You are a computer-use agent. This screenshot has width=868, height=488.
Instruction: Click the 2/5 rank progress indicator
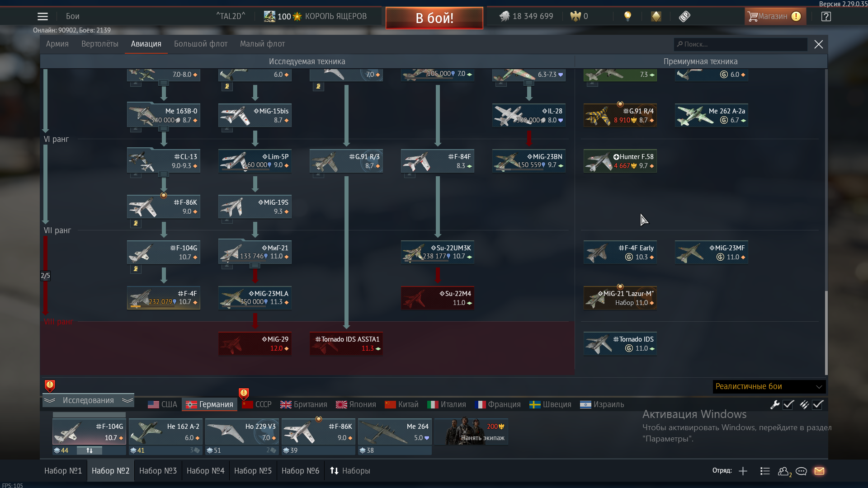click(45, 276)
